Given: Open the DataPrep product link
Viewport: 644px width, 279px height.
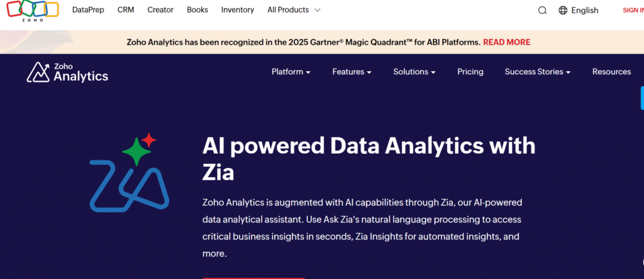Looking at the screenshot, I should tap(89, 10).
